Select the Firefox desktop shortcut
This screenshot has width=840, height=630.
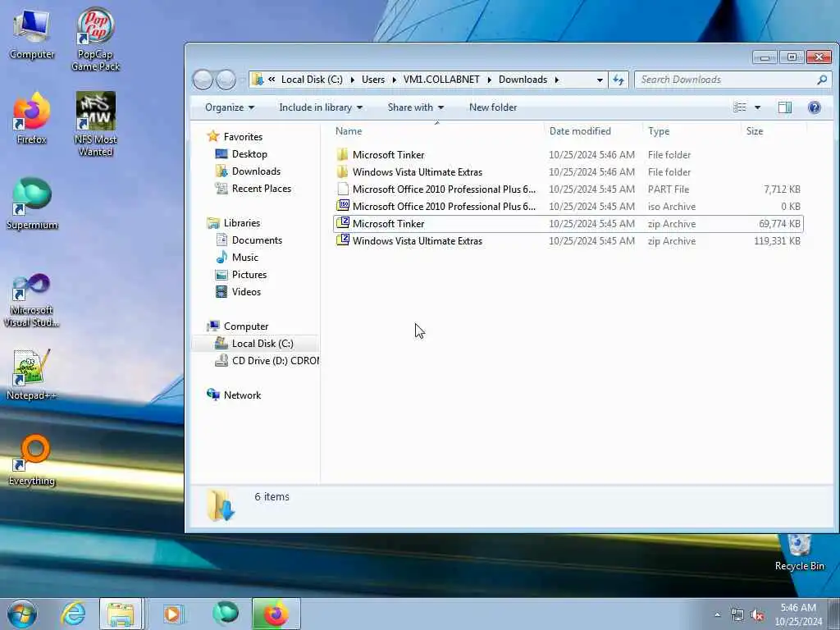click(x=32, y=119)
